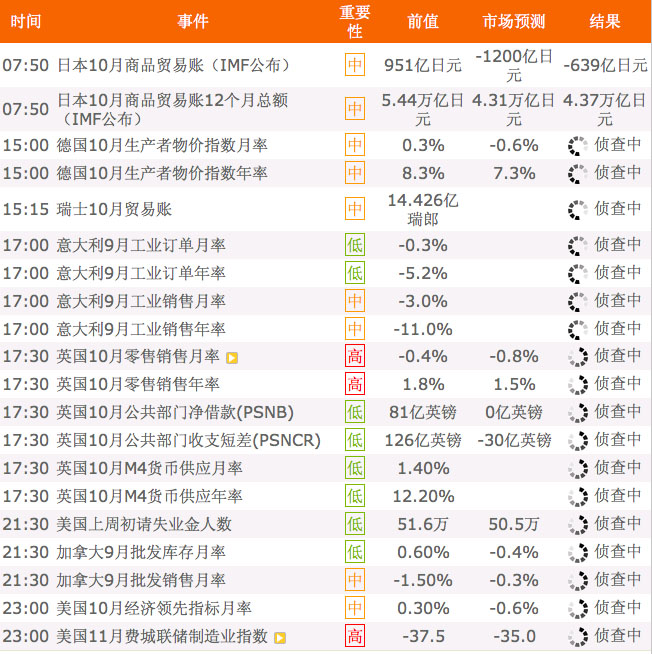Click the 前值 column header
This screenshot has height=654, width=652.
[x=423, y=21]
